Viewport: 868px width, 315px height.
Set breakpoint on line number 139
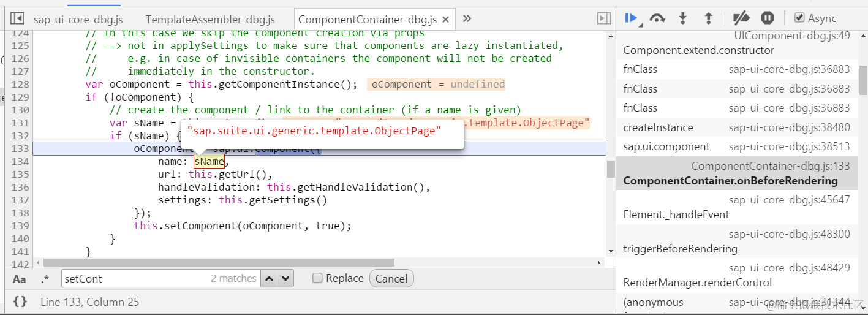tap(20, 226)
